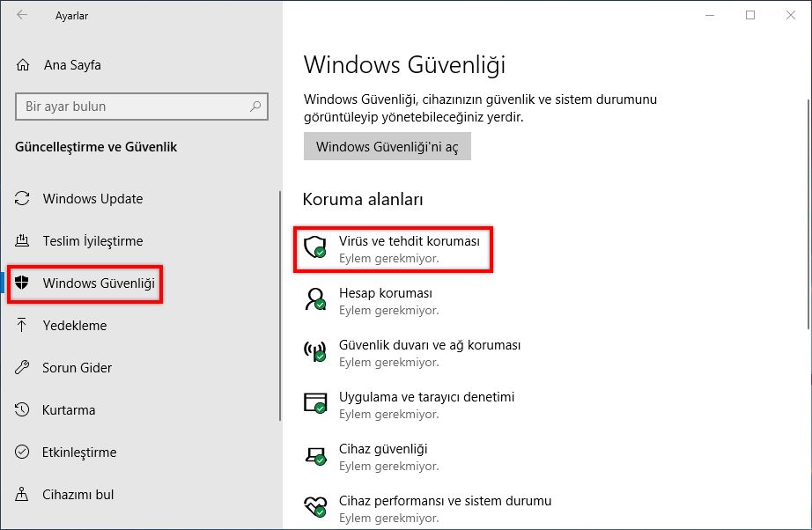
Task: Click the back arrow in Ayarlar header
Action: click(x=23, y=16)
